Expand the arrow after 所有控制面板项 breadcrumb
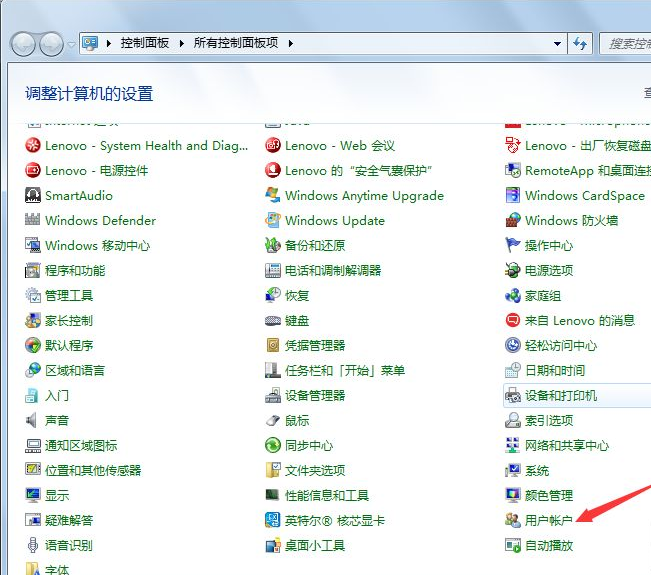Screen dimensions: 651x575 [x=291, y=43]
